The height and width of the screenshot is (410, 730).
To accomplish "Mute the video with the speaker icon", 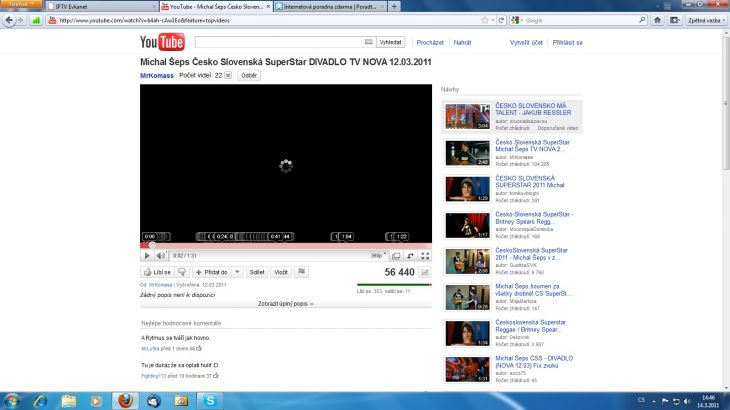I will 161,255.
